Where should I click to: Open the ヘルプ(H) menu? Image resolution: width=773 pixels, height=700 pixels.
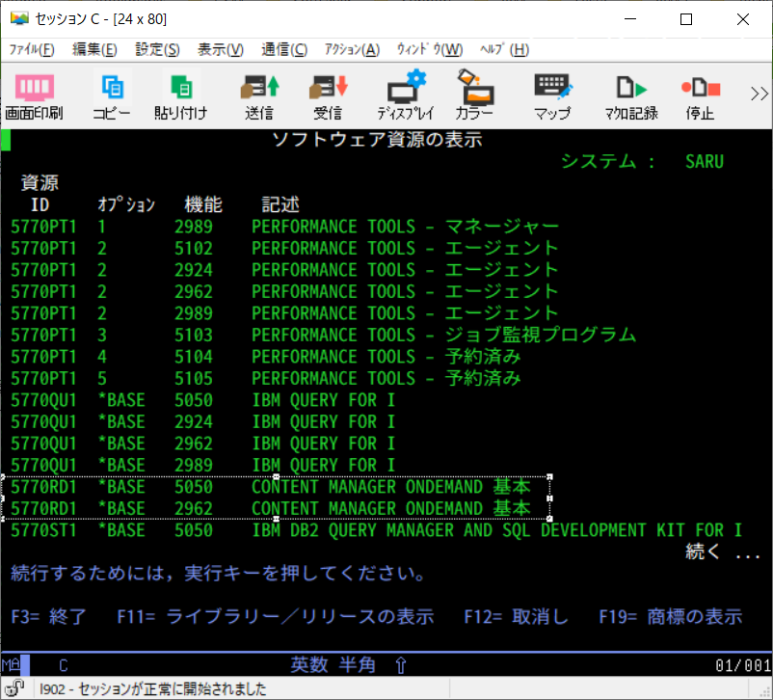coord(504,49)
